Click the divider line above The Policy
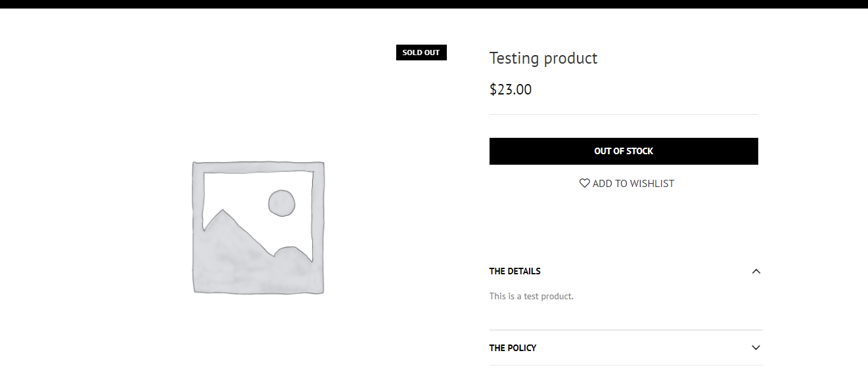The width and height of the screenshot is (868, 378). [x=626, y=330]
